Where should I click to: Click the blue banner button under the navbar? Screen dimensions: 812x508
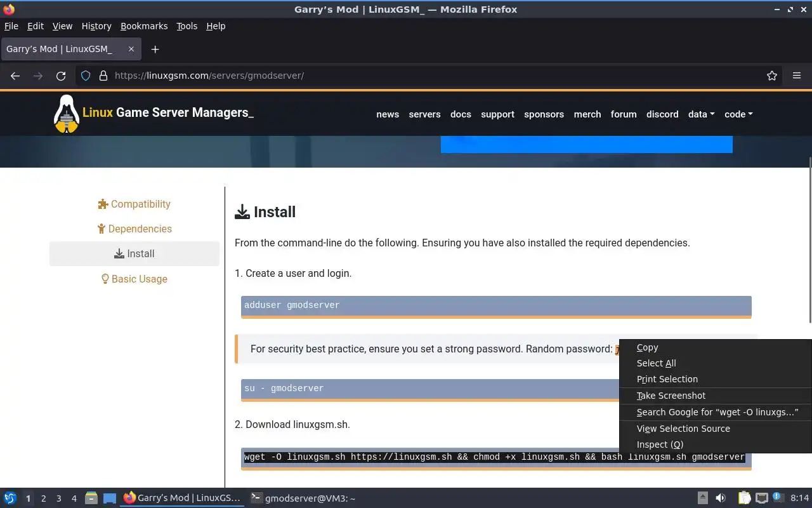click(x=587, y=144)
